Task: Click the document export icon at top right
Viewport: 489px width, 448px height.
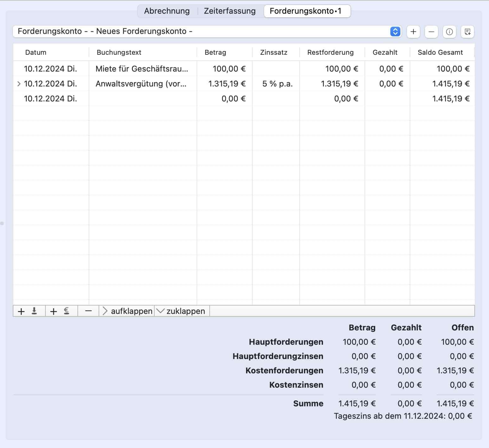Action: (467, 31)
